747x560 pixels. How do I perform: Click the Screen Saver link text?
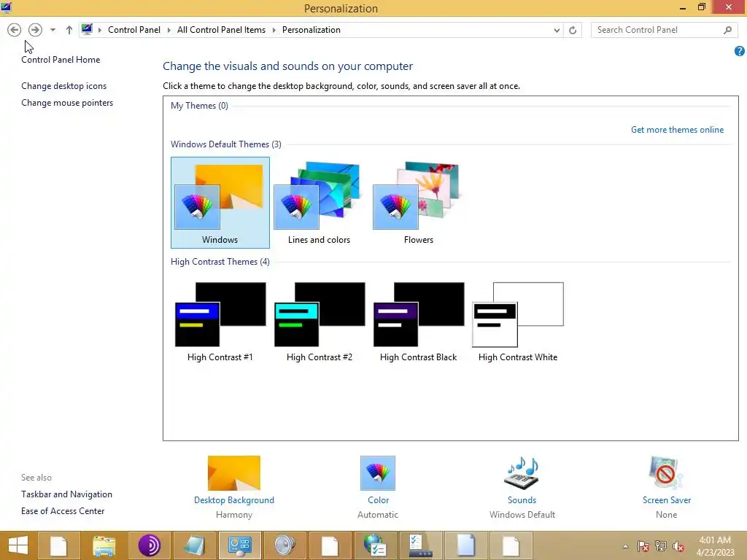click(667, 500)
